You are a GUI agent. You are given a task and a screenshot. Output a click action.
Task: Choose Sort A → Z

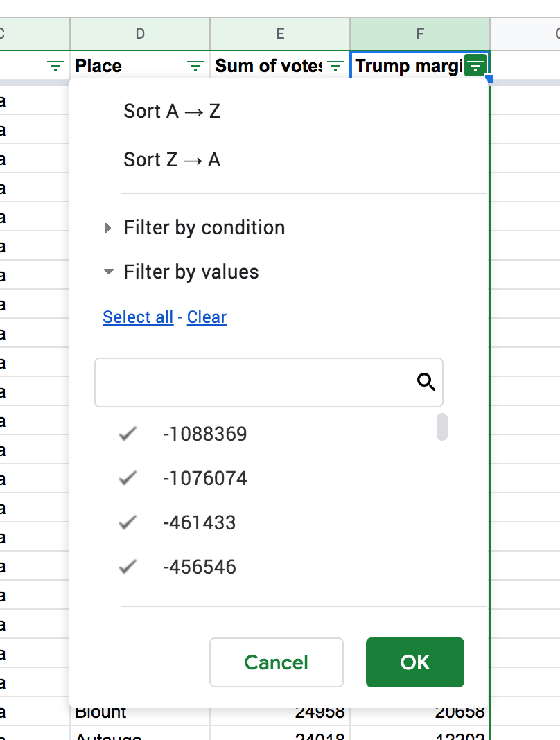click(172, 112)
